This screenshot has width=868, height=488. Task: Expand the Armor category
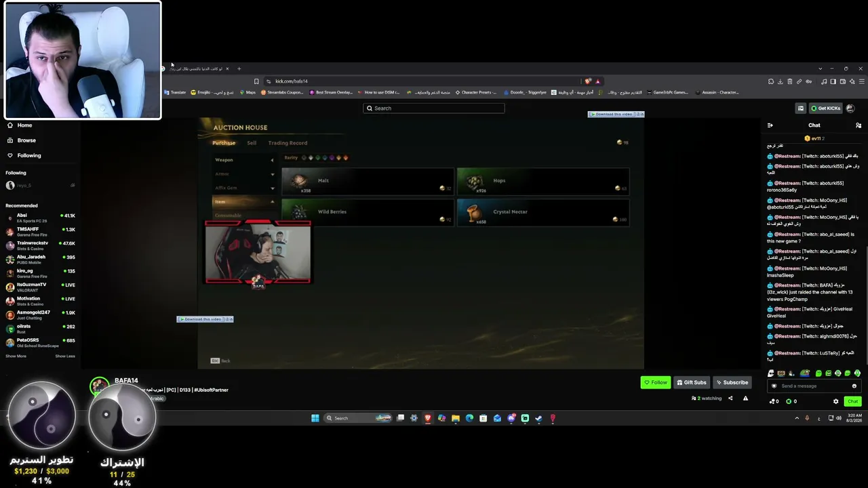(244, 174)
